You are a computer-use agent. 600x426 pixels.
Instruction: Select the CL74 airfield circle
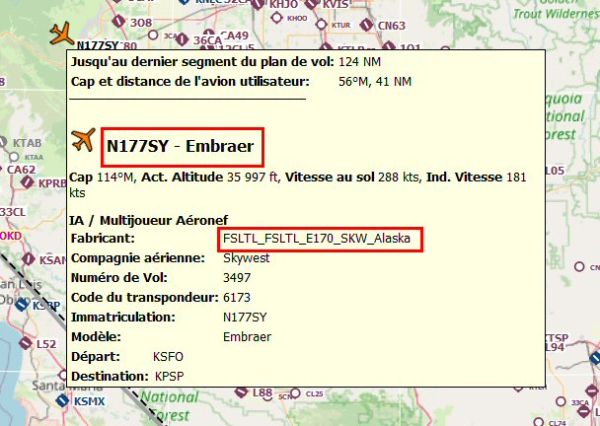coord(538,422)
